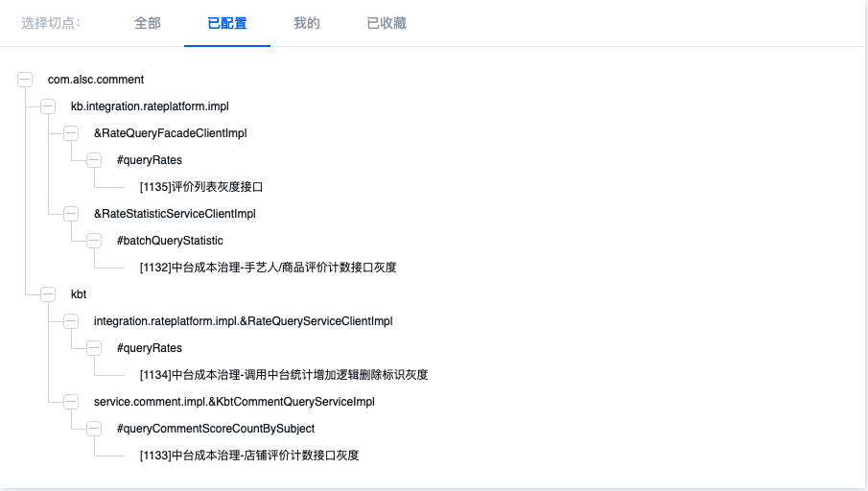Select the #batchQueryStatistic label

pos(170,241)
